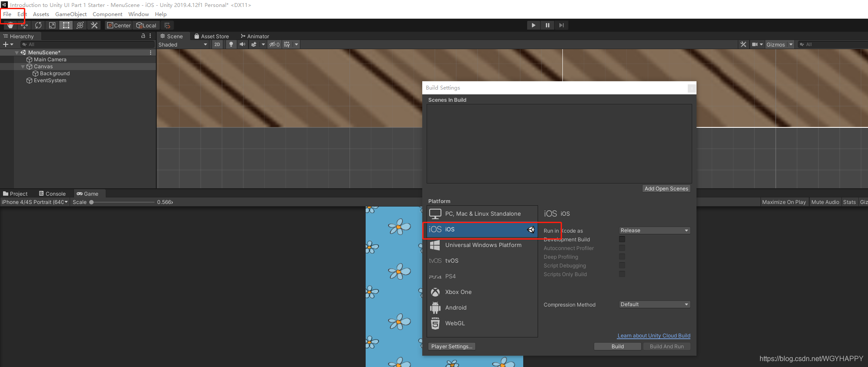Switch to the Animator tab
This screenshot has height=367, width=868.
point(255,37)
